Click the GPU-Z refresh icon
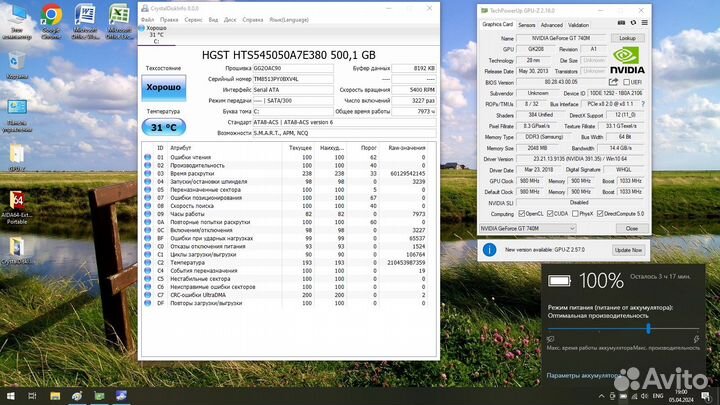Viewport: 720px width, 405px height. pyautogui.click(x=633, y=22)
